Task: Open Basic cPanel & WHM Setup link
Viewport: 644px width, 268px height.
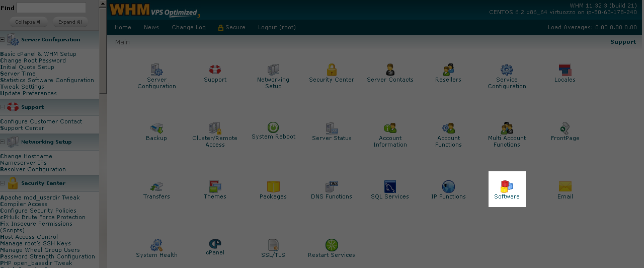Action: 38,54
